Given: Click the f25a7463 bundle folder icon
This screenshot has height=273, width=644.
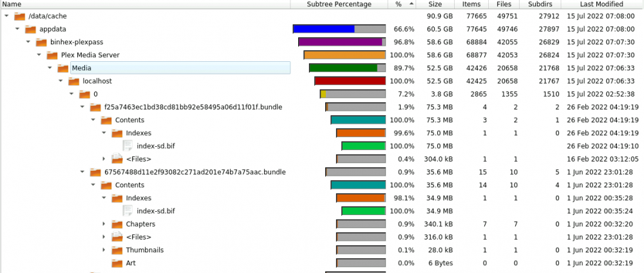Looking at the screenshot, I should (95, 107).
